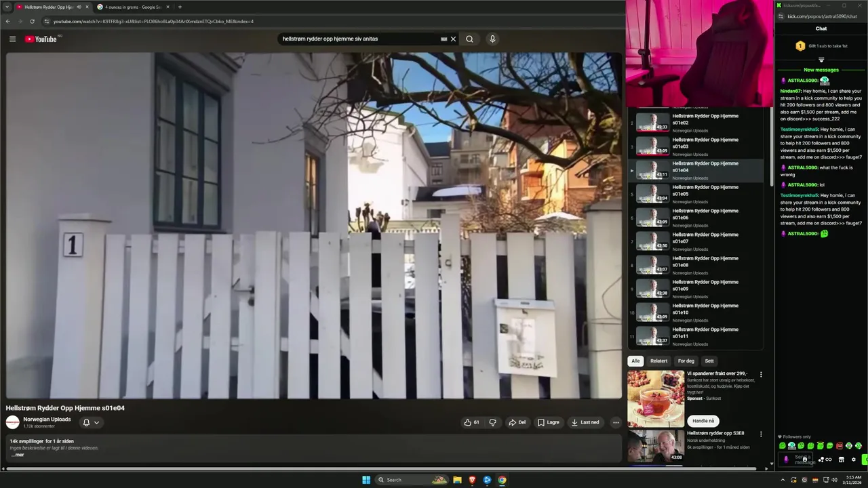Image resolution: width=868 pixels, height=488 pixels.
Task: Reload the YouTube page
Action: (x=32, y=21)
